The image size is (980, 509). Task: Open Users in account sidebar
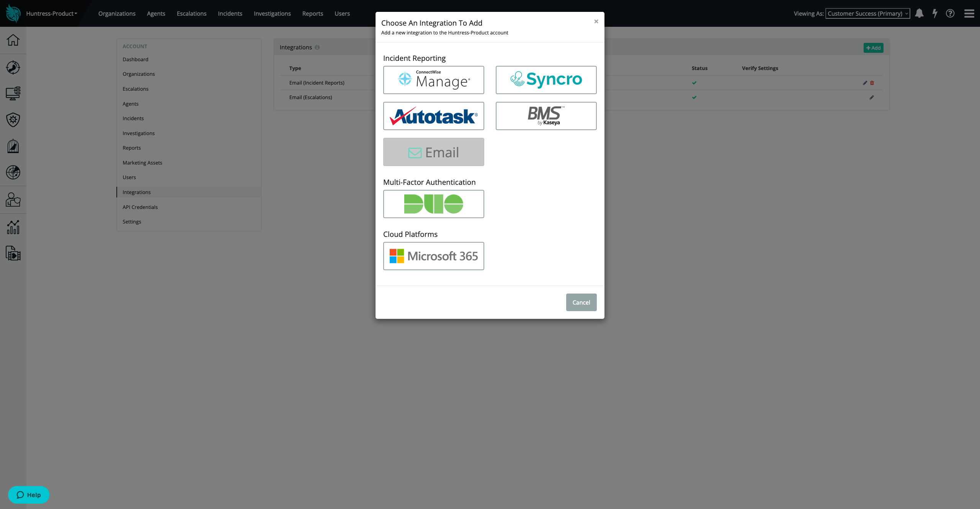tap(129, 177)
